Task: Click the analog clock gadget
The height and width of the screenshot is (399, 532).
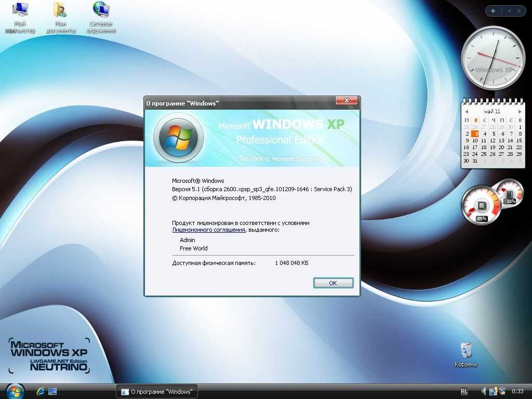Action: [494, 58]
